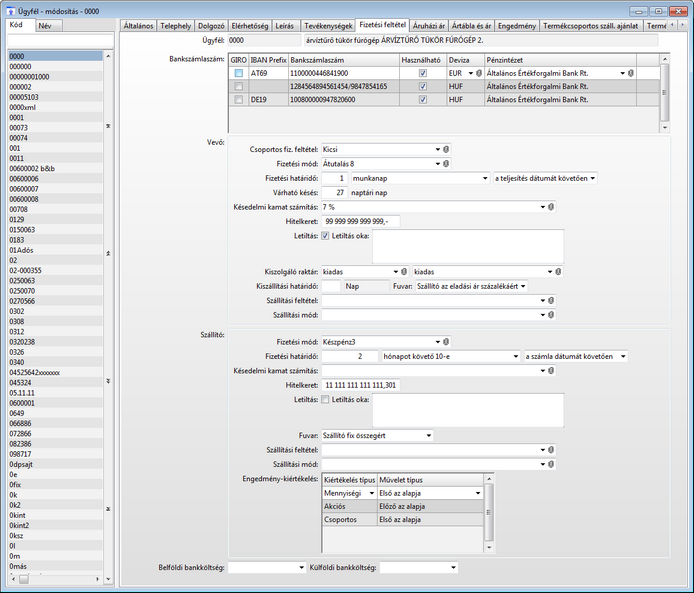Enable Szállító Letiltás checkbox

click(326, 399)
